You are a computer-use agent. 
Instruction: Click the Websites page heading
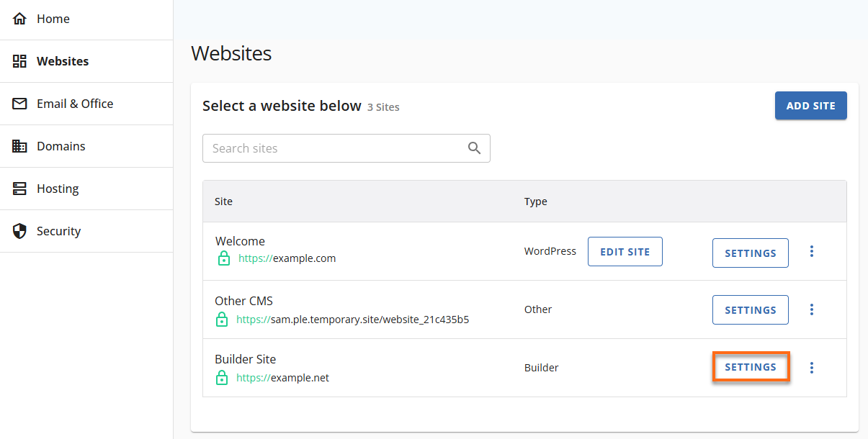tap(231, 53)
